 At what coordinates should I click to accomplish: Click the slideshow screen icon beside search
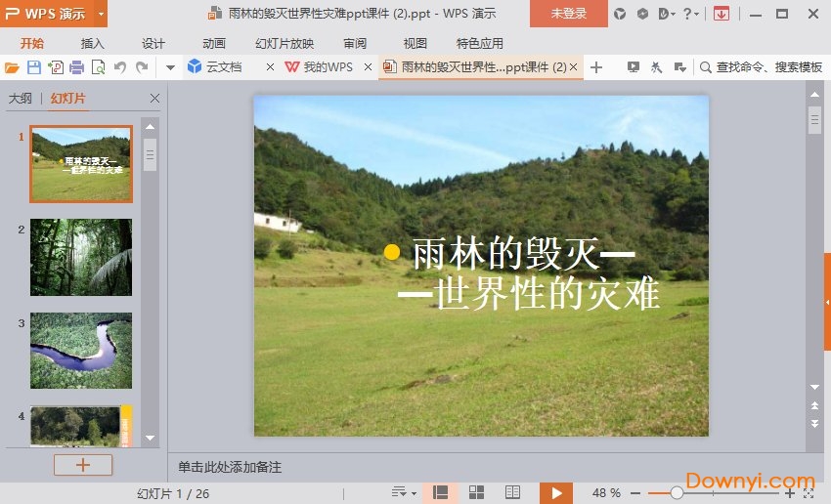(x=633, y=67)
